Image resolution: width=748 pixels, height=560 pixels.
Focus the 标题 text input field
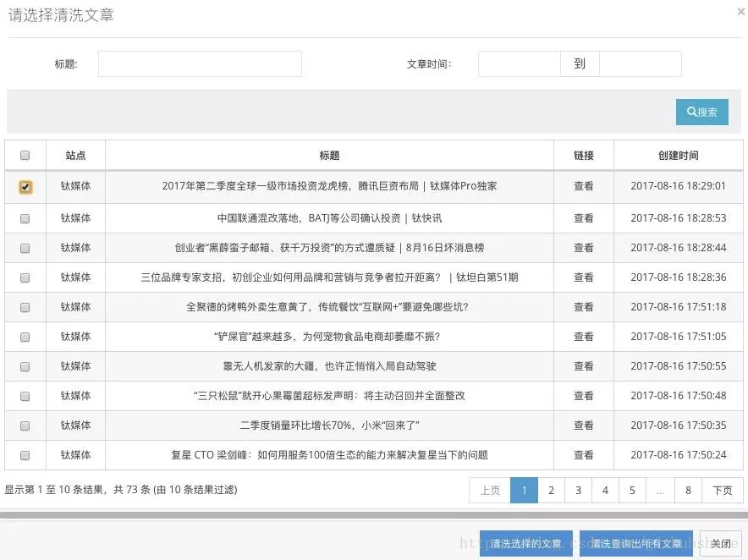click(200, 64)
